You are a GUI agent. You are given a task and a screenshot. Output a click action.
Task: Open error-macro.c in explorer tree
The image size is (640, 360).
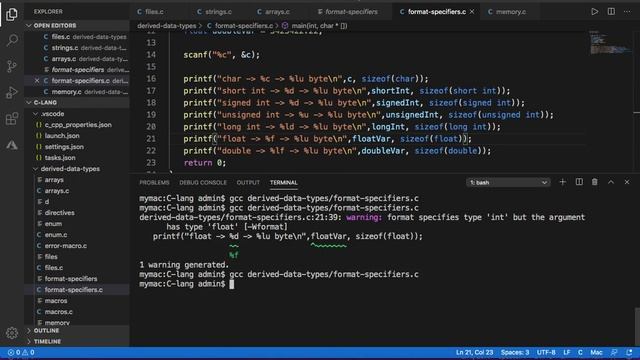click(x=66, y=246)
